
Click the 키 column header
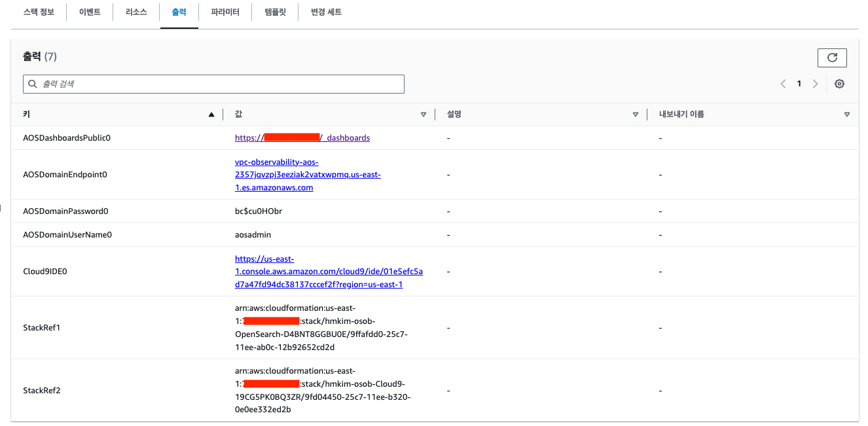pyautogui.click(x=26, y=114)
